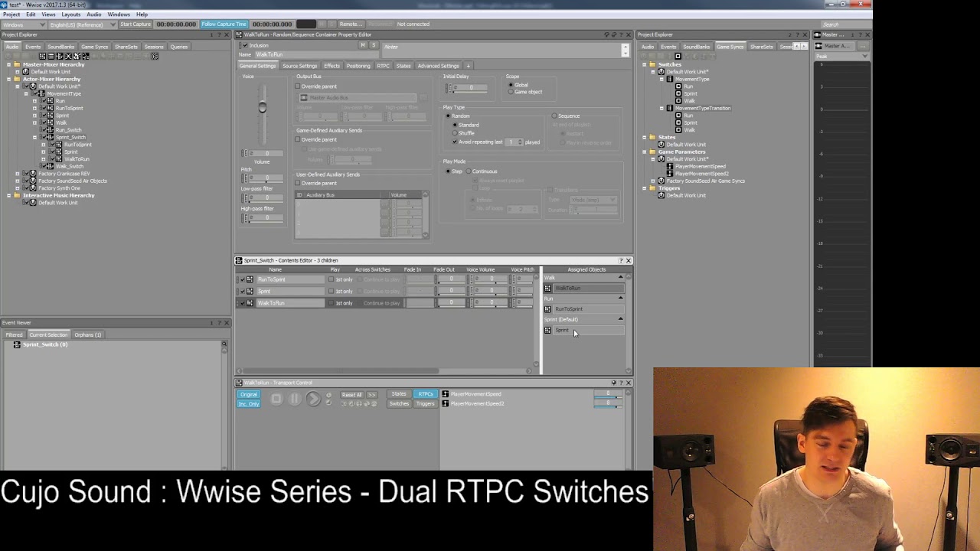Click the PlayerMovementSpeed RTPC icon in Transport Control
This screenshot has height=551, width=980.
click(x=446, y=394)
